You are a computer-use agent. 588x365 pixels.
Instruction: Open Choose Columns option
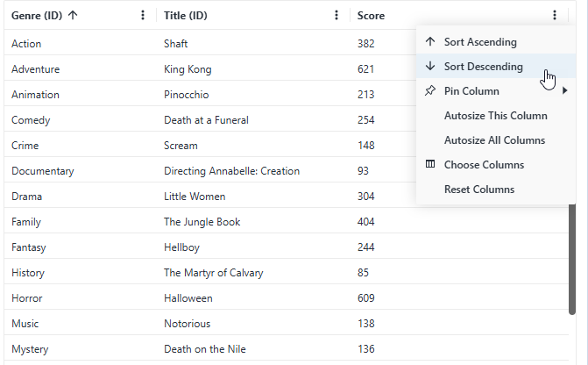pyautogui.click(x=484, y=165)
